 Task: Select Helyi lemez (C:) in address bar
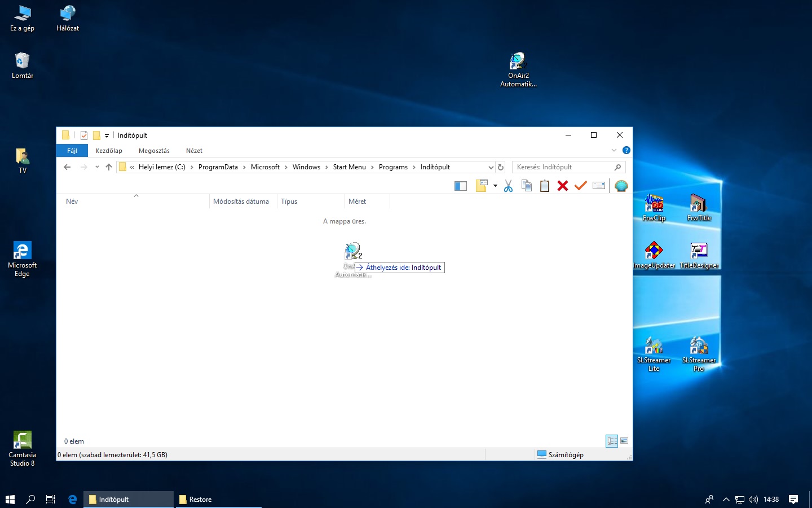[x=162, y=167]
